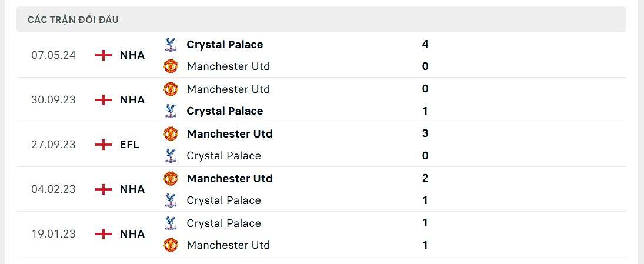Select England flag beside the 30.09.23 match
This screenshot has width=644, height=264.
click(104, 100)
